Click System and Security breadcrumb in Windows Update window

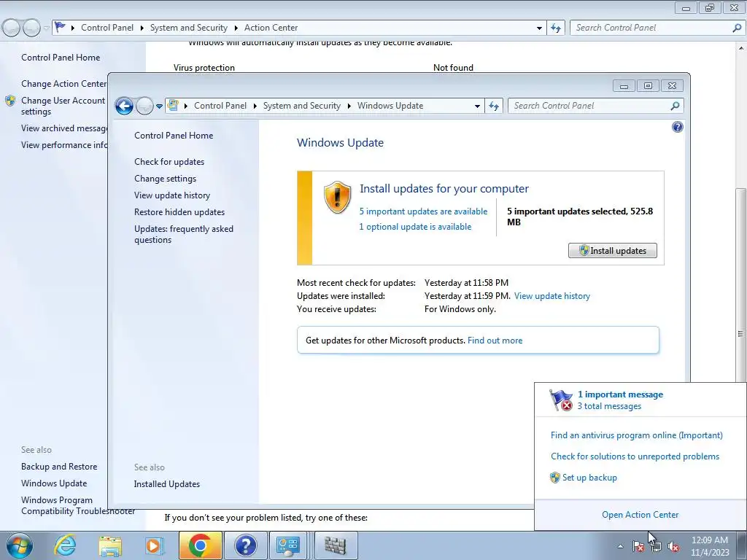click(x=301, y=106)
